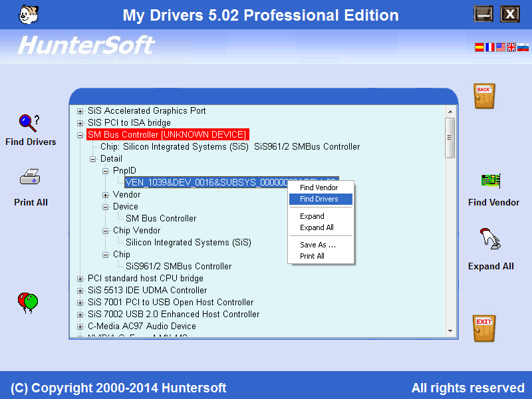Click the device list scroll down arrow
The image size is (532, 399).
click(450, 331)
